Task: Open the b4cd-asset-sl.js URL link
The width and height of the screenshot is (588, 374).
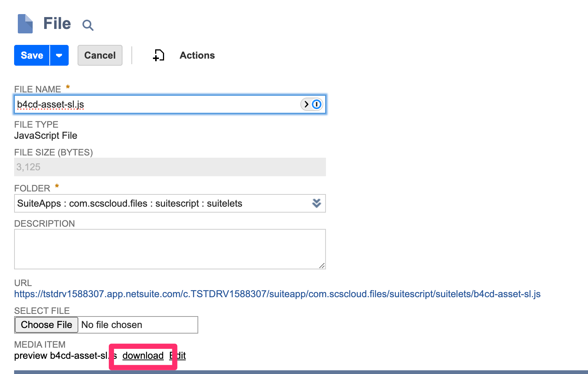Action: [277, 294]
